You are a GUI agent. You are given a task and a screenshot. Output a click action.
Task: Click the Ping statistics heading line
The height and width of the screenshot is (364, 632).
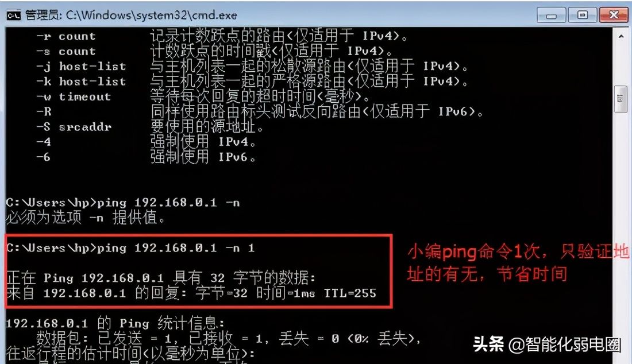tap(115, 323)
